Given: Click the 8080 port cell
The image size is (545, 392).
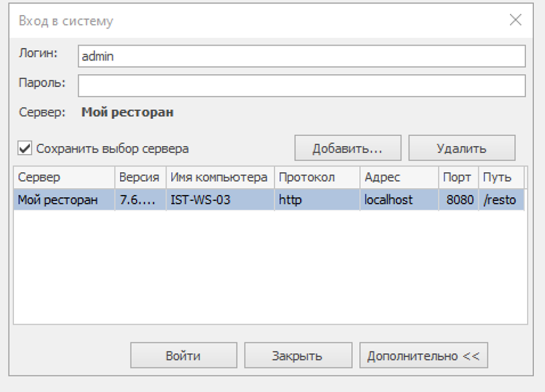Looking at the screenshot, I should point(459,200).
